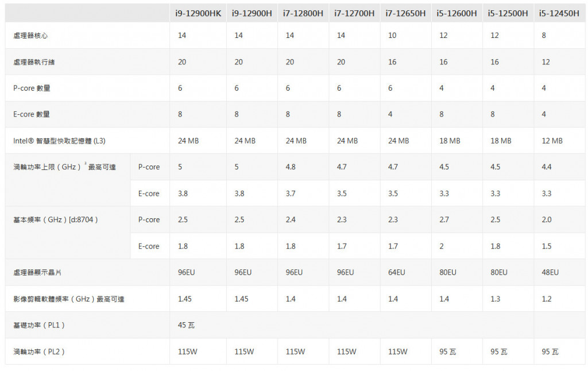
Task: Click the 基礎功率 (PL1) row label
Action: (x=39, y=325)
